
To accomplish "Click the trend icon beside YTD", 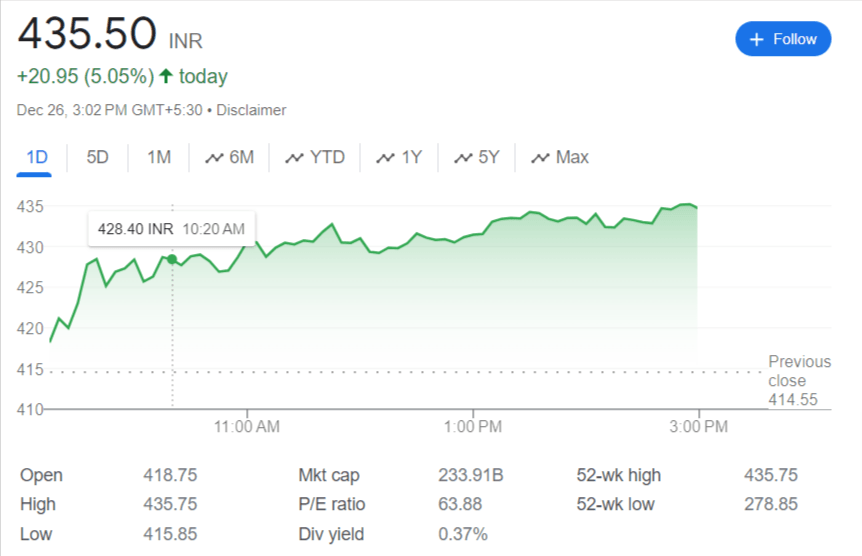I will point(294,158).
